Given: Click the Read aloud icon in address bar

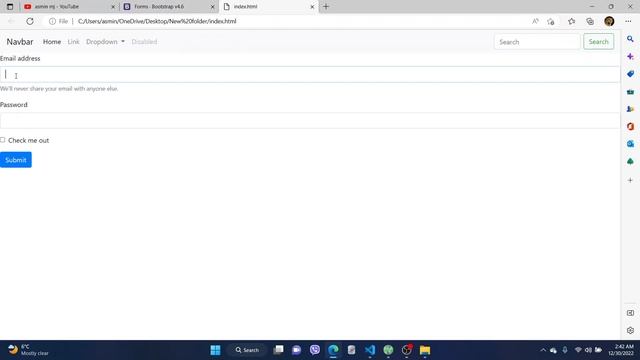Looking at the screenshot, I should (535, 21).
